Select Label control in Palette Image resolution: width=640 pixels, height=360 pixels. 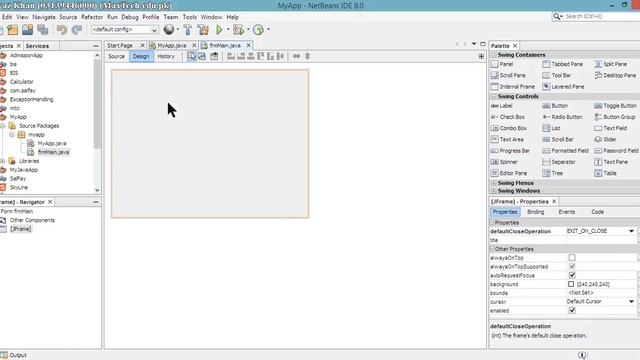502,106
